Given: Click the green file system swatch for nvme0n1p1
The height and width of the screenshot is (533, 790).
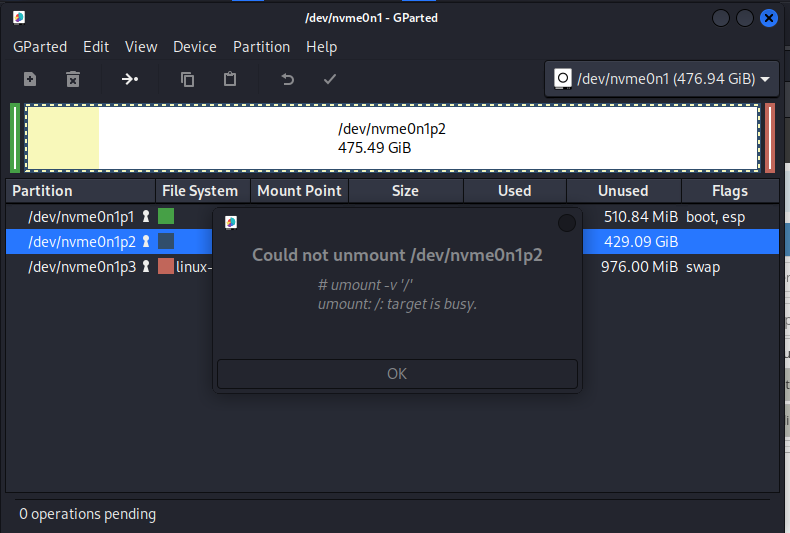Looking at the screenshot, I should point(166,216).
